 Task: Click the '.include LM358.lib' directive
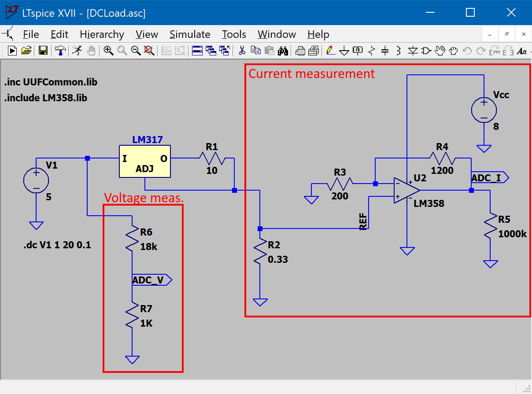[46, 98]
